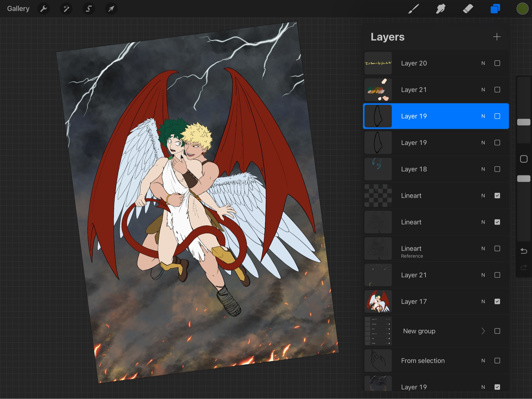The height and width of the screenshot is (399, 532).
Task: Select the 'Layer 17' name
Action: pyautogui.click(x=414, y=301)
